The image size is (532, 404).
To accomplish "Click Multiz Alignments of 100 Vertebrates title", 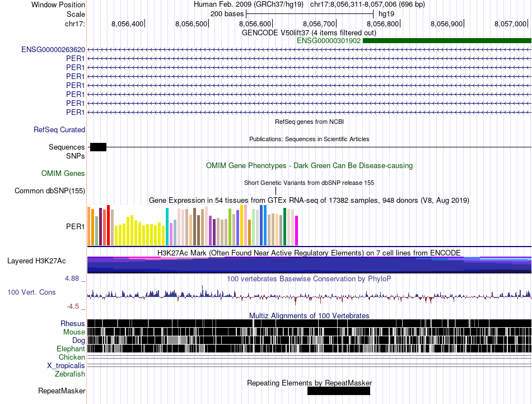I will 309,315.
